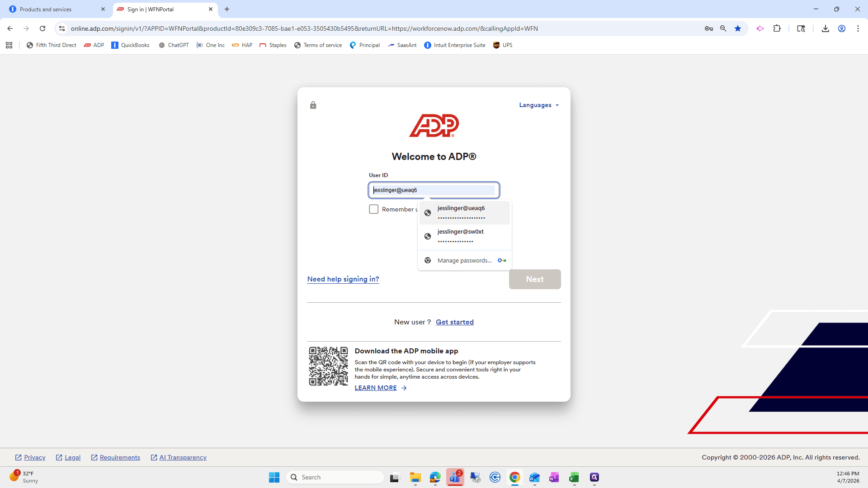
Task: Check the Remember user ID checkbox
Action: coord(373,209)
